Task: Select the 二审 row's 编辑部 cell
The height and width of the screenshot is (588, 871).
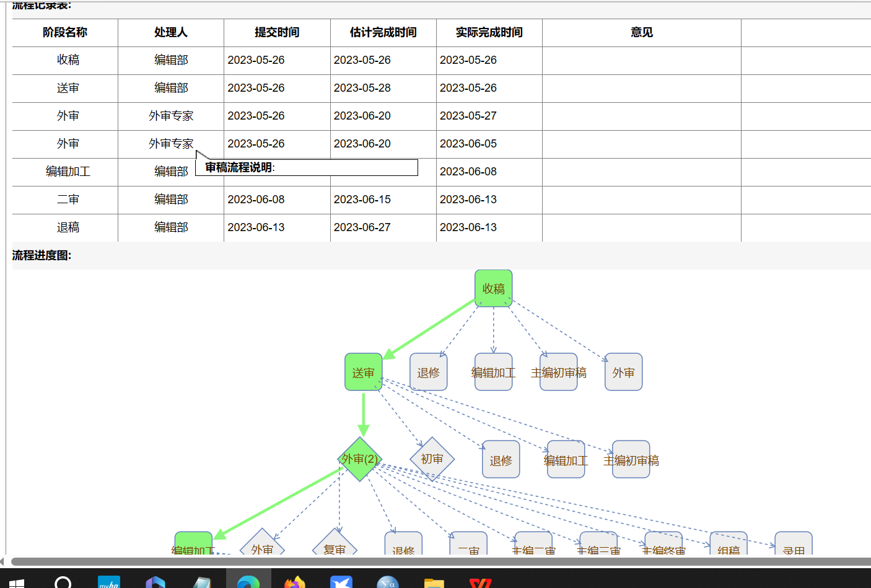Action: pos(171,200)
